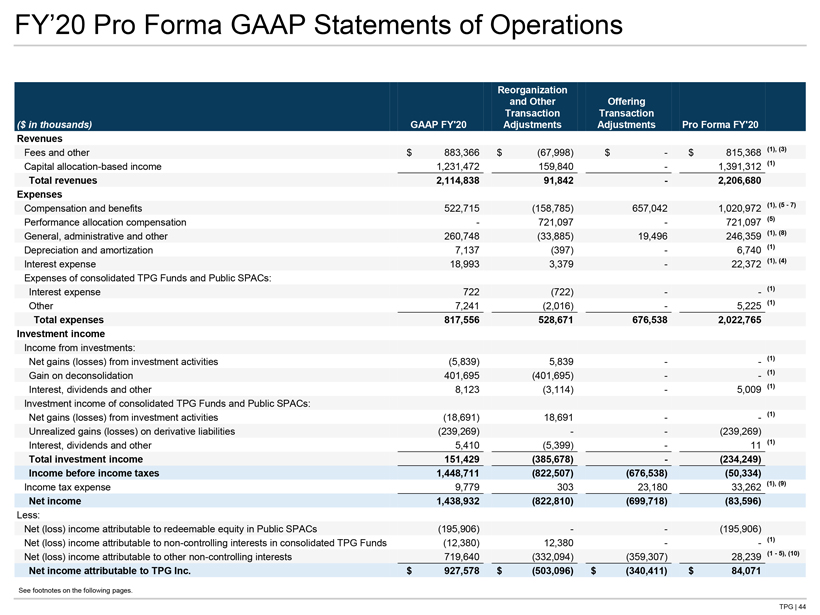Select the Total expenses row label
This screenshot has width=820, height=615.
point(69,320)
